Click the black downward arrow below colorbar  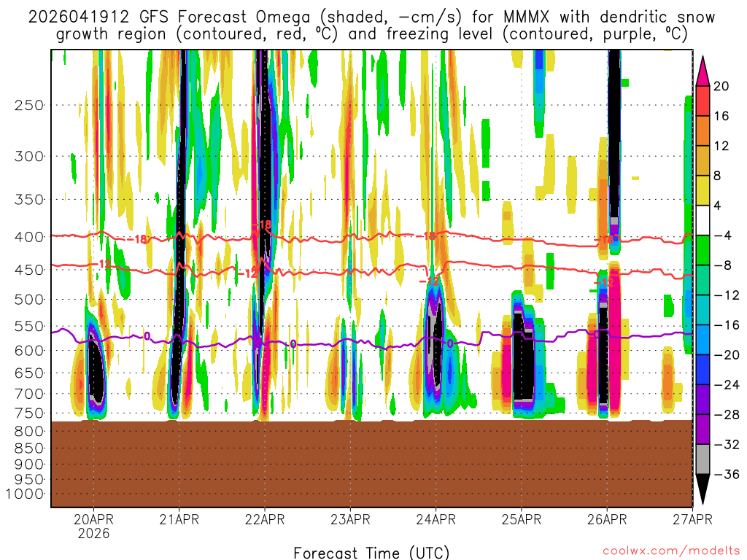click(703, 489)
